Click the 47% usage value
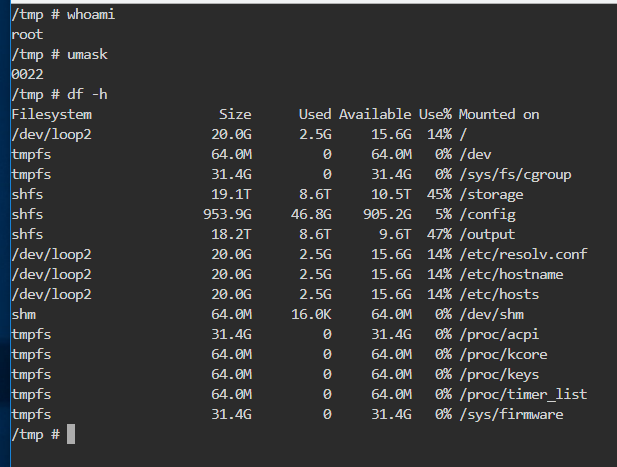This screenshot has width=617, height=467. coord(439,234)
